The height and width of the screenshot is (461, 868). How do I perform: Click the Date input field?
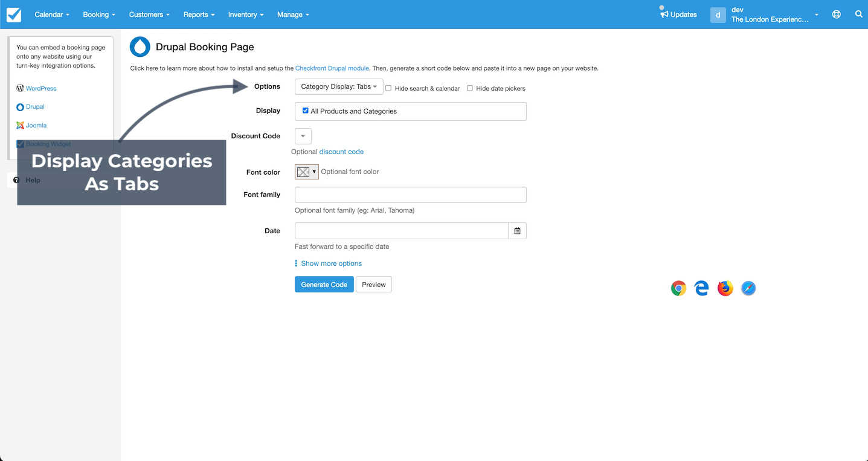click(402, 231)
